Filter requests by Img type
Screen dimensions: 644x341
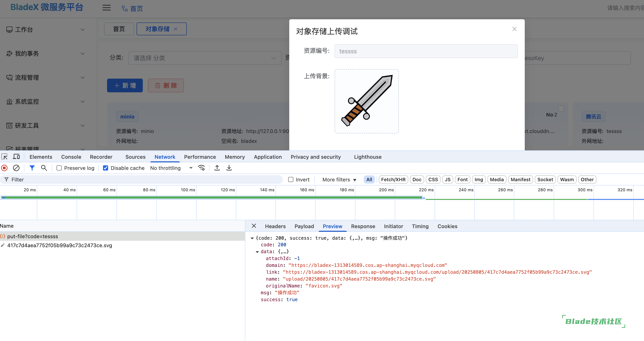pyautogui.click(x=479, y=179)
